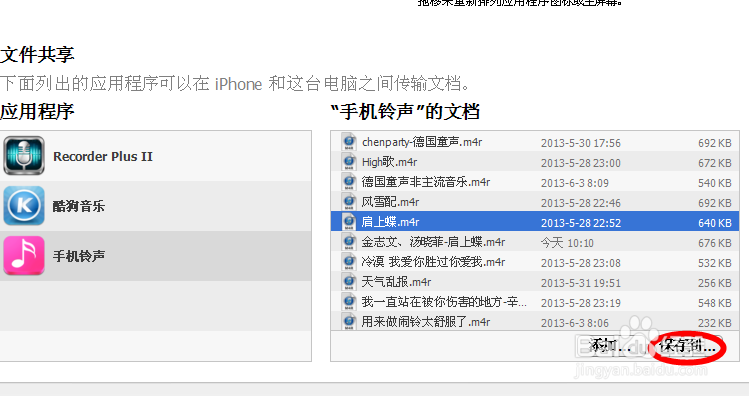Click file icon of selected 肩上蝶.m4r
The height and width of the screenshot is (396, 749).
pos(349,222)
